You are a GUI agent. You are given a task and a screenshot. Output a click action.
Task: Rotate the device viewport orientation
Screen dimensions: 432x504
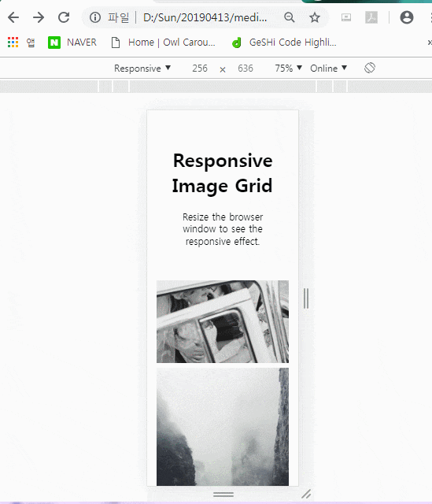370,68
